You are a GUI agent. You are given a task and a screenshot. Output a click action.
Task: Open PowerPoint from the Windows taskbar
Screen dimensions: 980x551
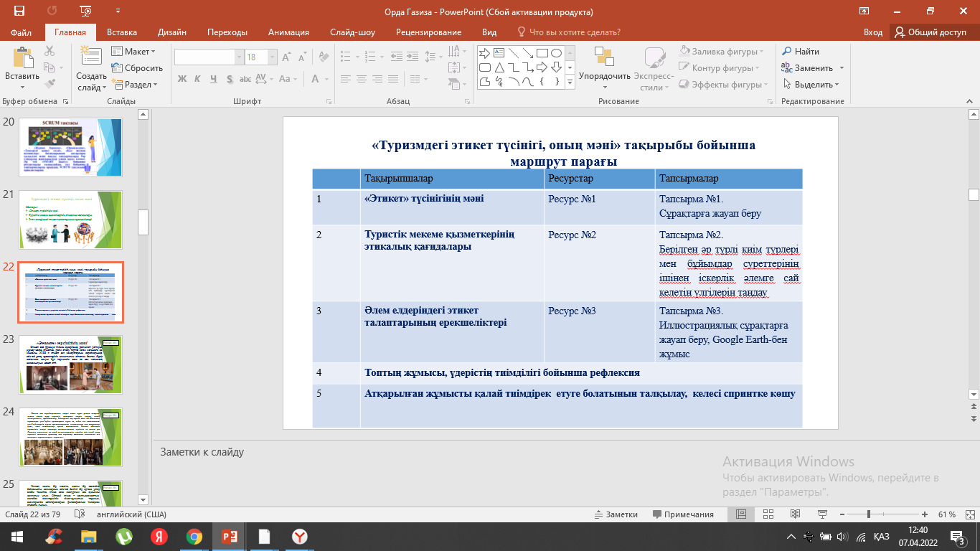click(x=230, y=537)
